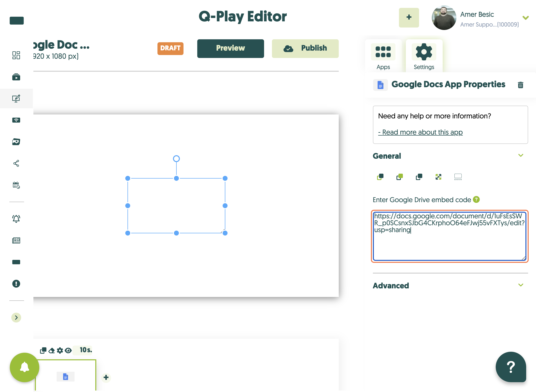Click the fullscreen expand arrows icon
Image resolution: width=536 pixels, height=392 pixels.
click(438, 177)
